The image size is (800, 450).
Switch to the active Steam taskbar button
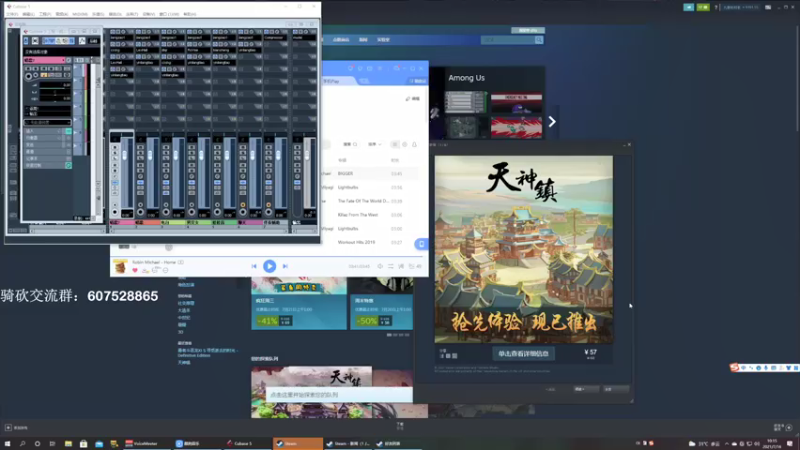tap(298, 443)
